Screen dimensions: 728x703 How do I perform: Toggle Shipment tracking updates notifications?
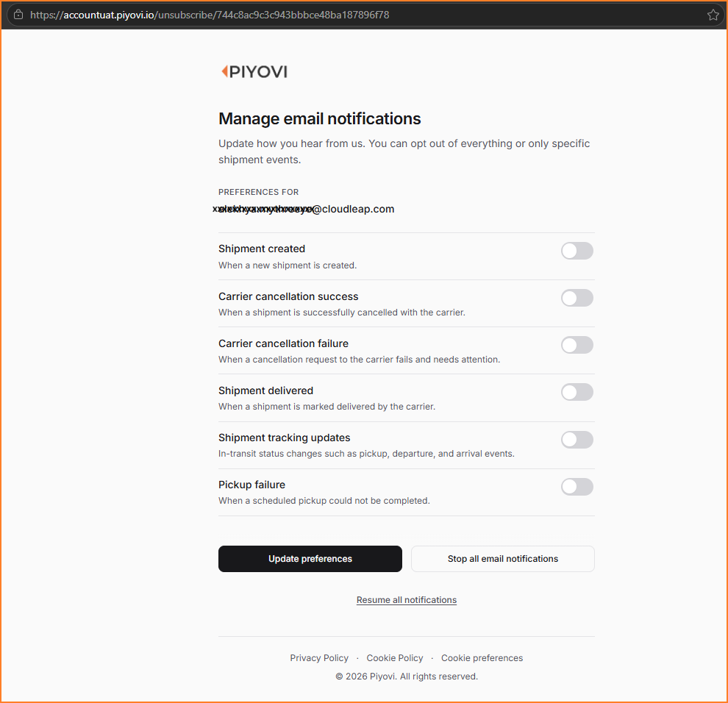pyautogui.click(x=577, y=440)
